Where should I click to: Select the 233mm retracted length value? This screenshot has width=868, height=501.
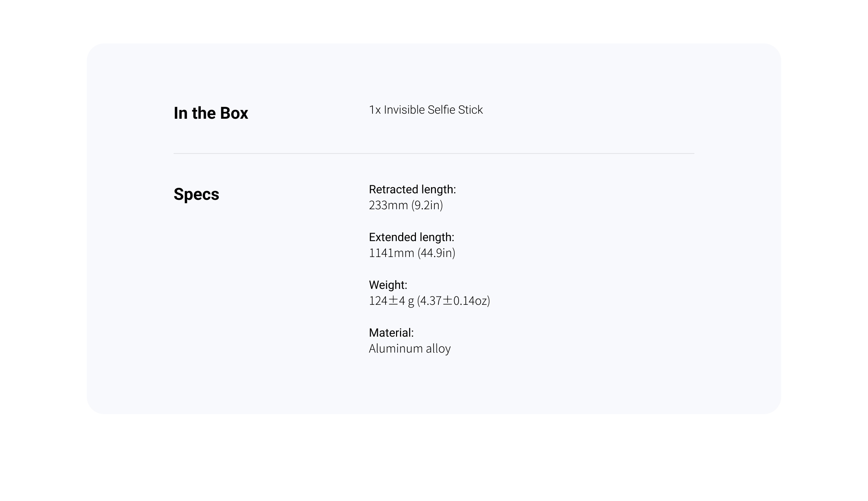[388, 205]
